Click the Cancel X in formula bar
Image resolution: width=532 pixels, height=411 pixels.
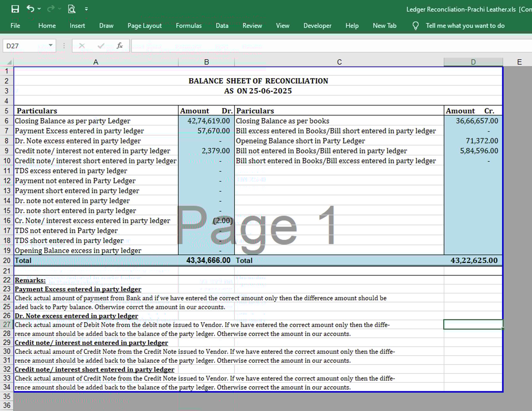[82, 46]
